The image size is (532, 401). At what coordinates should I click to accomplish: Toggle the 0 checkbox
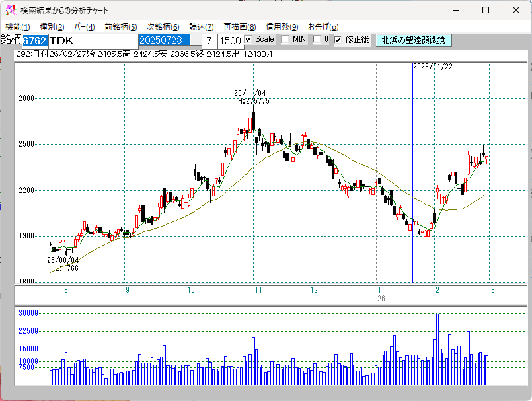(317, 40)
